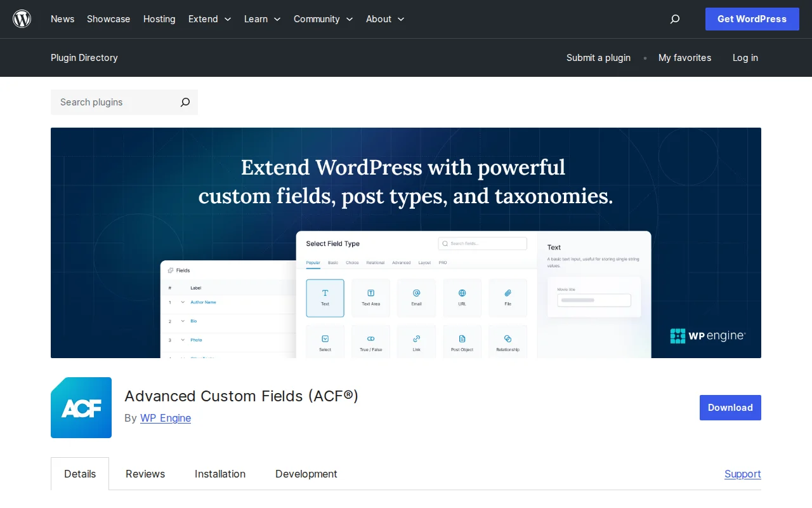This screenshot has height=508, width=812.
Task: Select the URL field type icon
Action: (x=462, y=297)
